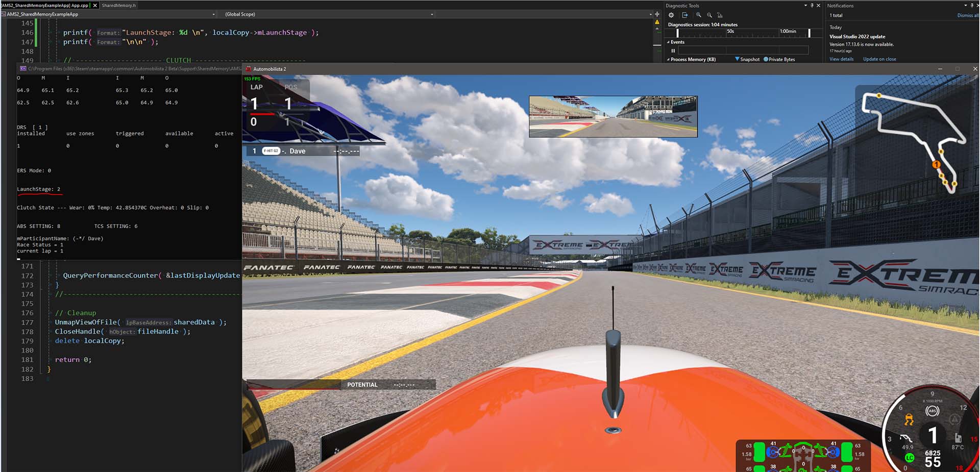This screenshot has height=472, width=980.
Task: Collapse the Process Memory (KB) section
Action: point(668,60)
